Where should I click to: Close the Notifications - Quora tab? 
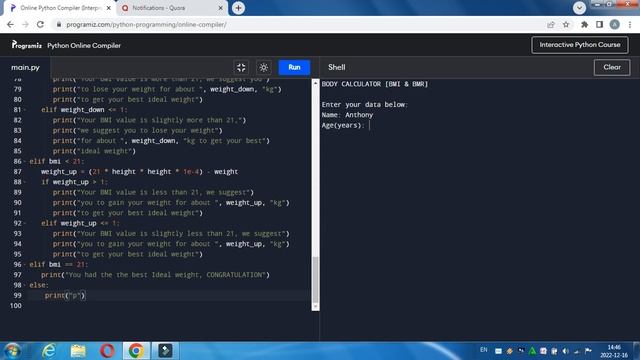click(220, 8)
